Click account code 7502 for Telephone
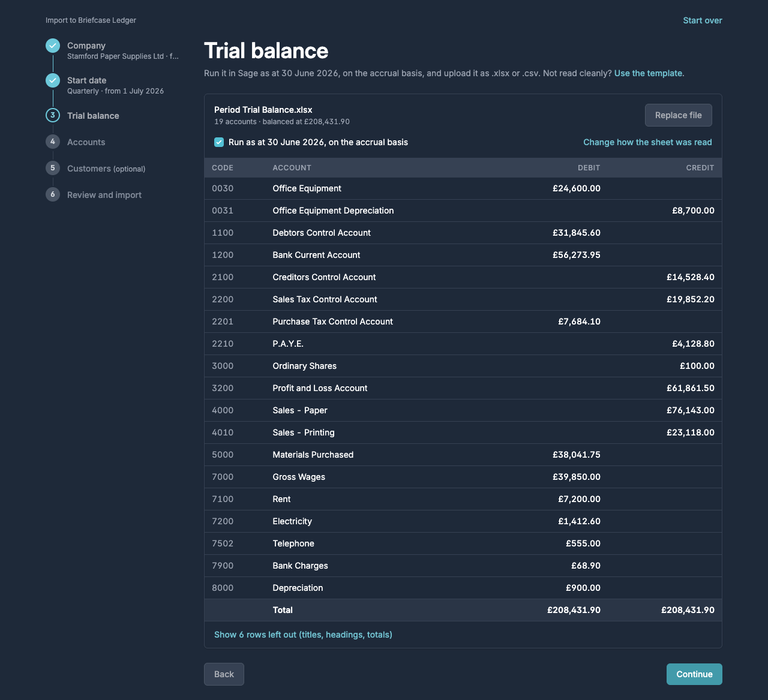Screen dimensions: 768x700 coord(223,543)
